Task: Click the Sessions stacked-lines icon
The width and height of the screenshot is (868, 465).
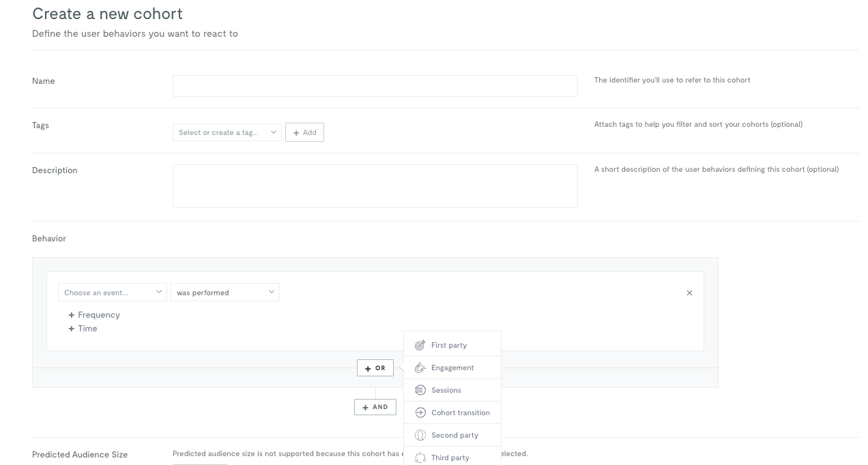Action: (420, 390)
